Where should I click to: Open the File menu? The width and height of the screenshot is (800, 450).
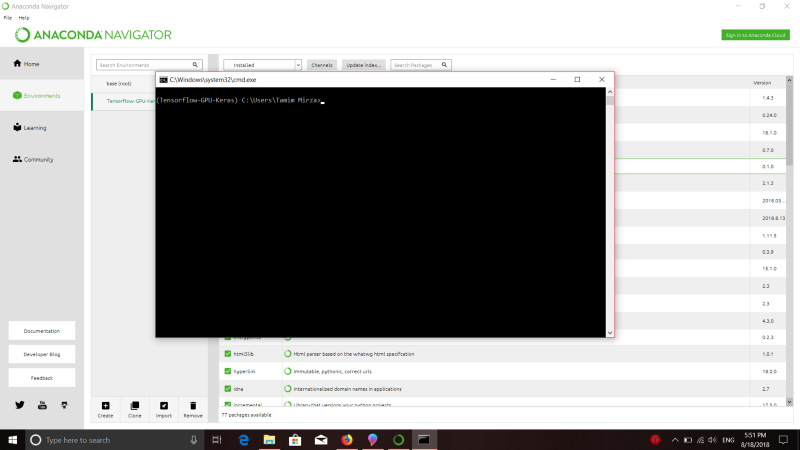click(8, 17)
